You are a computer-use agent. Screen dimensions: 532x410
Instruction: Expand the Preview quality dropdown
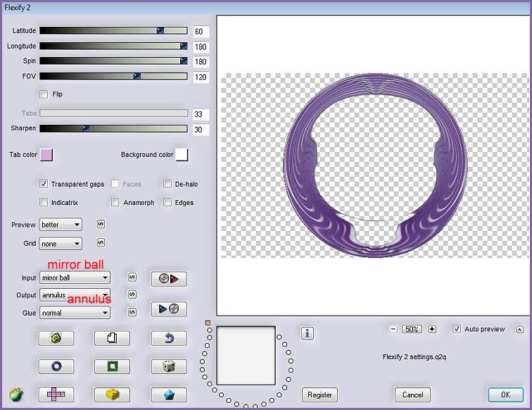61,225
